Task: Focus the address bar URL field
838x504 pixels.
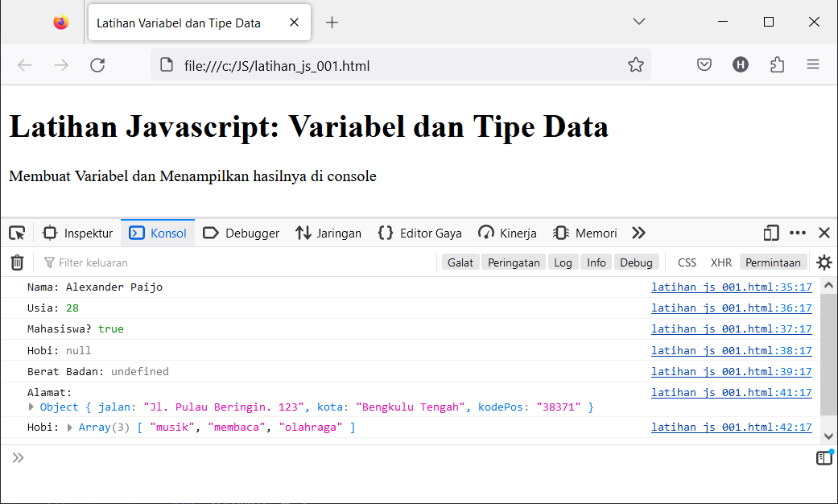Action: click(401, 65)
